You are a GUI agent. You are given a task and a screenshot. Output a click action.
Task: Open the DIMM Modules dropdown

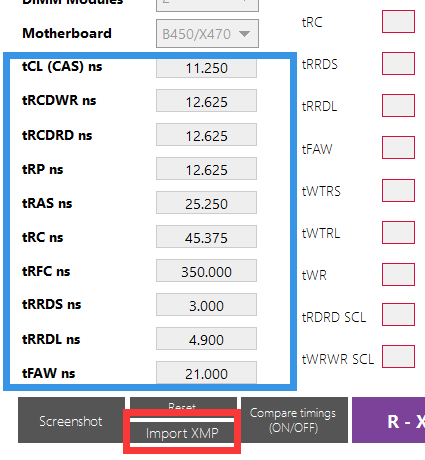coord(207,5)
